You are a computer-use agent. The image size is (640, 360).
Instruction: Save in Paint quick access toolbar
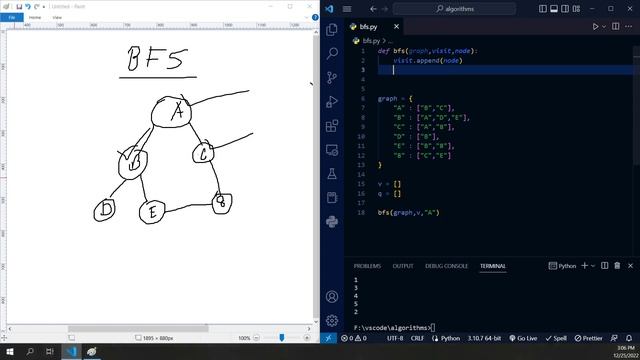(x=19, y=7)
